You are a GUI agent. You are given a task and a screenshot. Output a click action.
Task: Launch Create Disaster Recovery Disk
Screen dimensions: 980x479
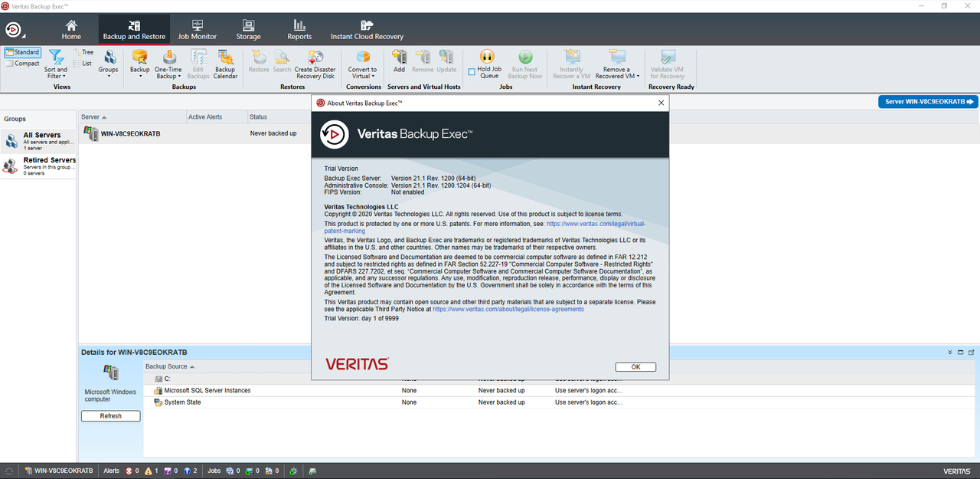(315, 64)
